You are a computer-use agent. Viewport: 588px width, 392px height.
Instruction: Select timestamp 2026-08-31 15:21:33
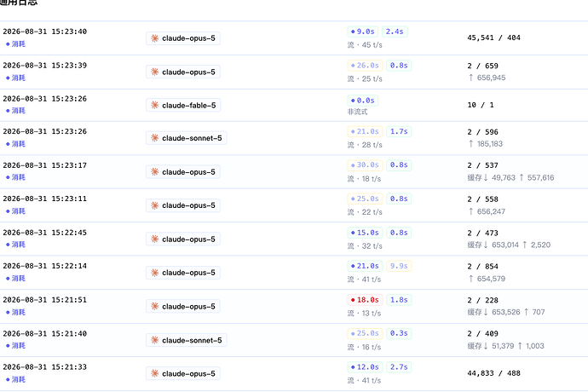point(45,367)
